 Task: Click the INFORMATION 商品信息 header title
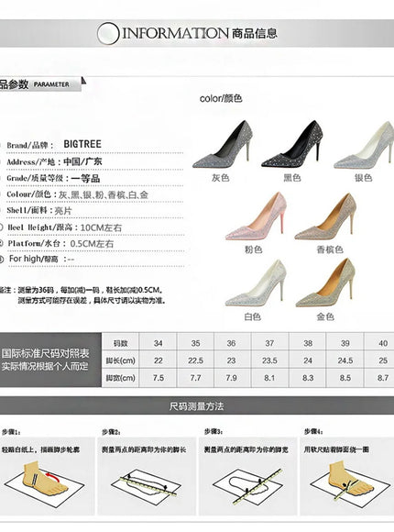pyautogui.click(x=200, y=33)
